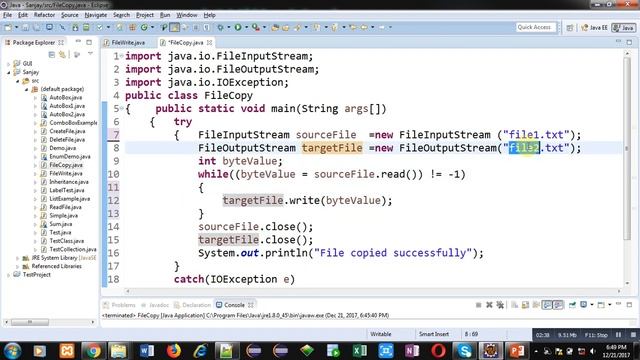Toggle Mark Occurrences highlighted toolbar icon

click(174, 27)
